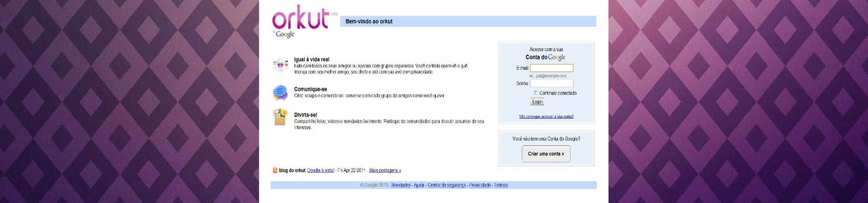
Task: Enable the Continuar conectado checkbox
Action: click(536, 93)
